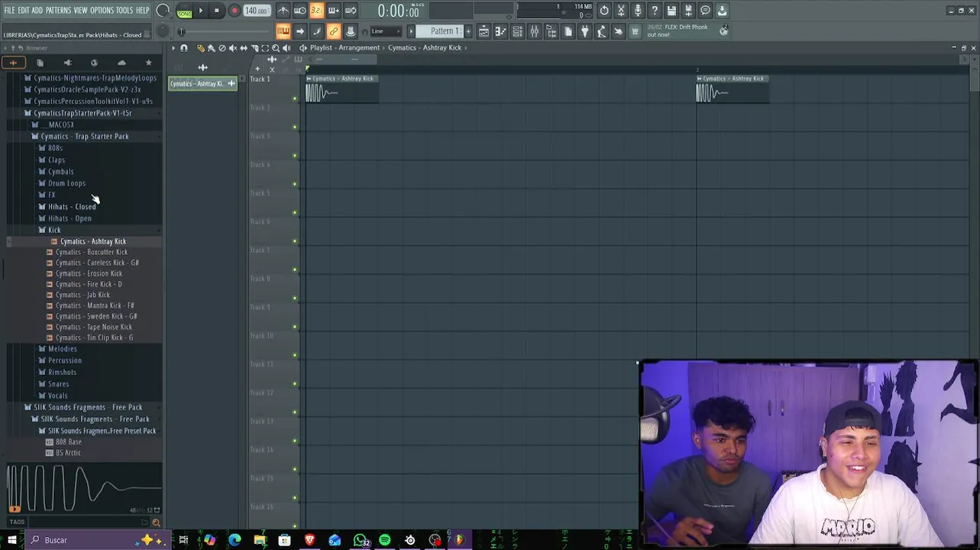
Task: Open the VIEW menu
Action: [x=80, y=10]
